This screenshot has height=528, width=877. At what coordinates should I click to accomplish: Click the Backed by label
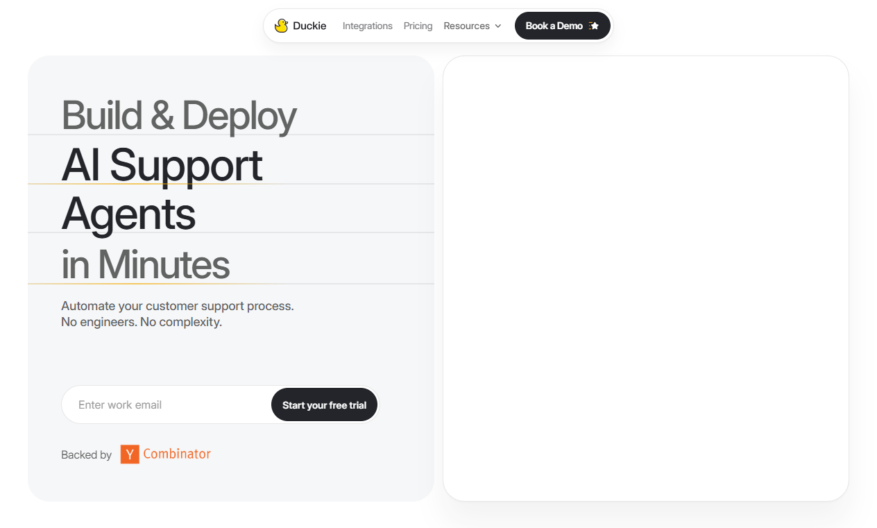point(86,455)
